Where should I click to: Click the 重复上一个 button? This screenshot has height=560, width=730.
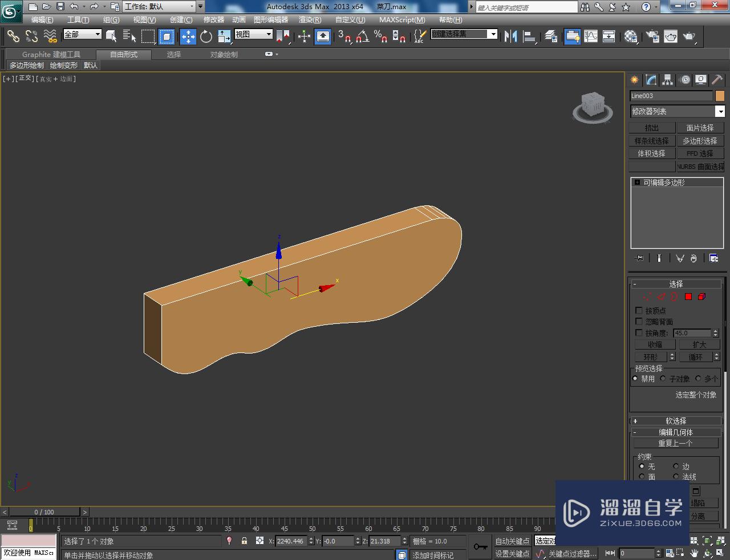[676, 443]
